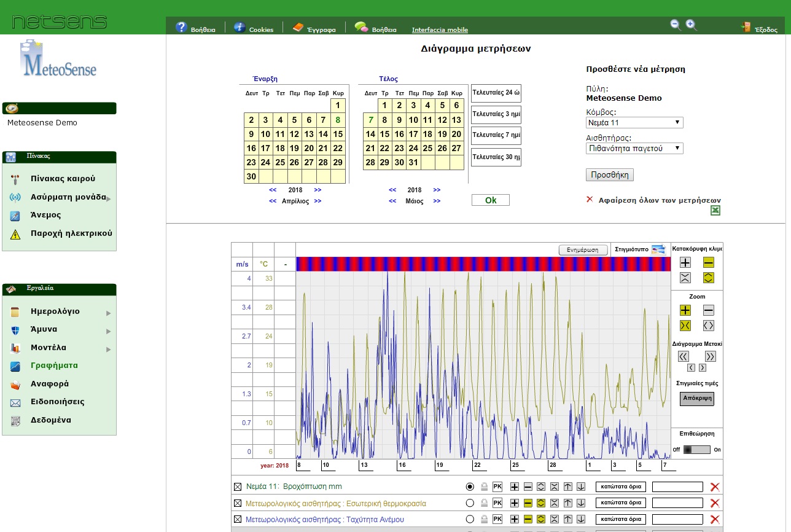Screen dimensions: 791x532
Task: Open Πίνακας καιρού in the sidebar
Action: (x=63, y=179)
